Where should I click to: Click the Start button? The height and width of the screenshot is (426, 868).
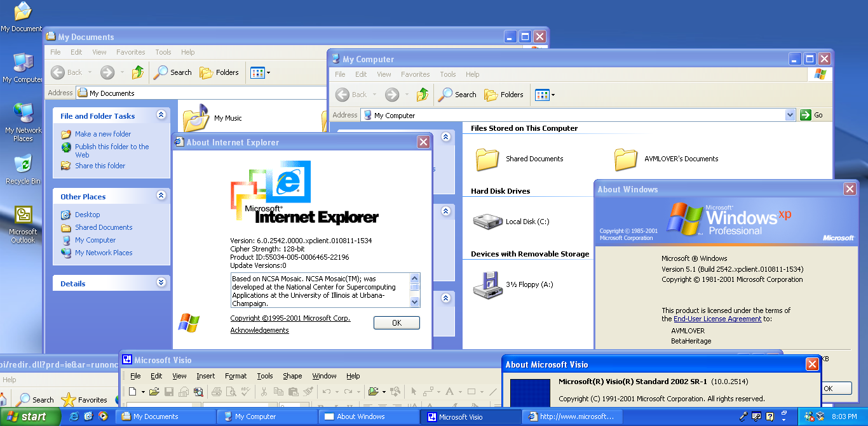30,416
